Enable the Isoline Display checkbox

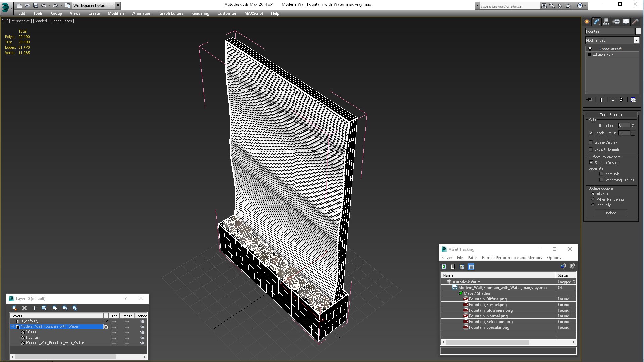(x=591, y=142)
